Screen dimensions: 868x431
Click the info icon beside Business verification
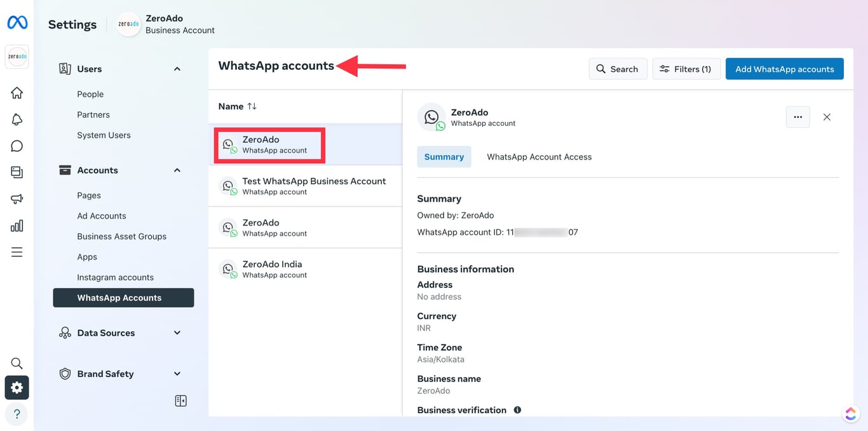[517, 410]
